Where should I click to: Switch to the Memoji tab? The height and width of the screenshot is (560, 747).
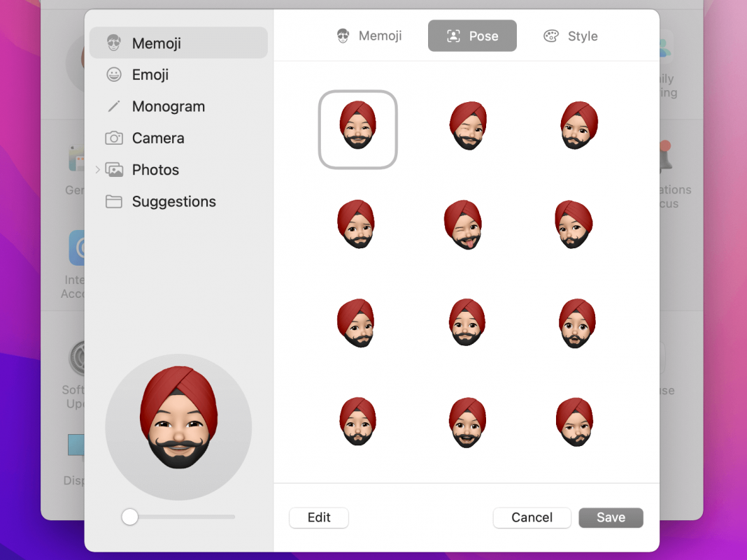tap(369, 36)
